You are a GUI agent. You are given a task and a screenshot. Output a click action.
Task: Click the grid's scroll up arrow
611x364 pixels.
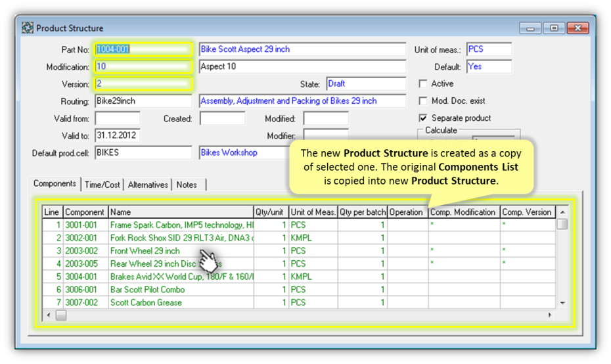tap(562, 212)
